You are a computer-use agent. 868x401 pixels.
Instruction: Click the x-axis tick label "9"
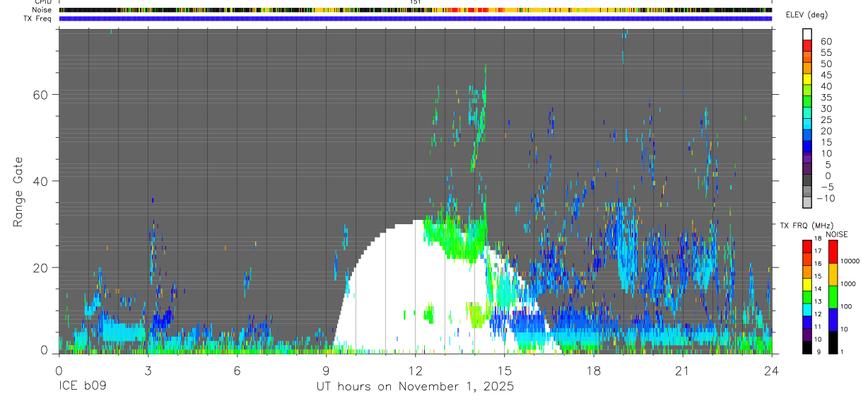pos(326,370)
